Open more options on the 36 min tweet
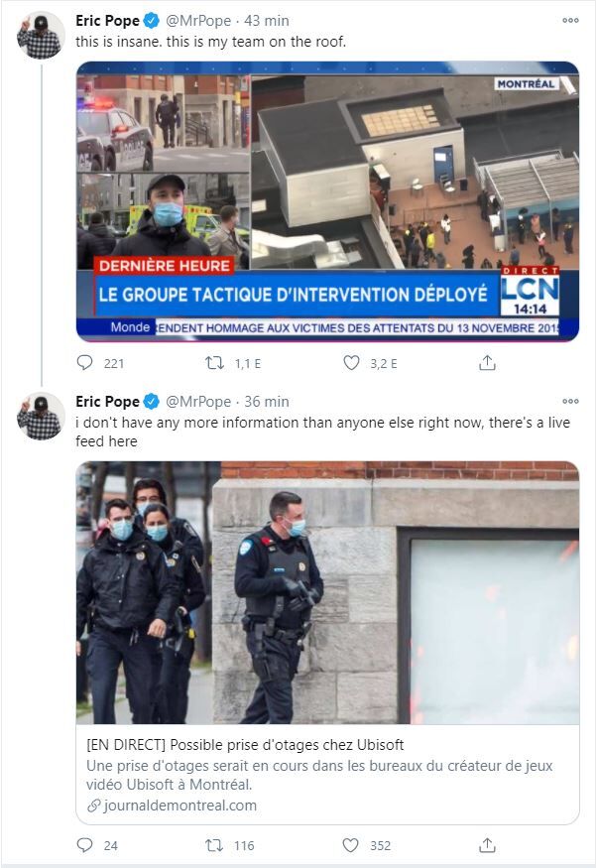This screenshot has height=868, width=597. [x=570, y=401]
